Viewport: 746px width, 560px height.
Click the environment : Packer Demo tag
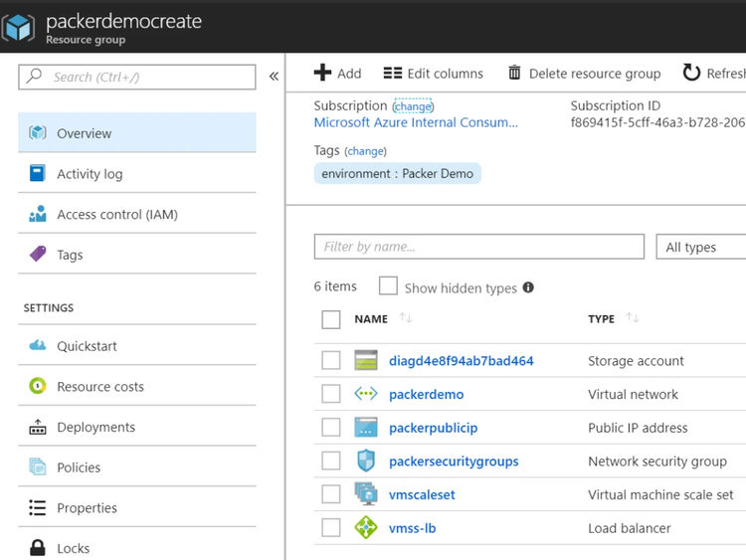397,173
